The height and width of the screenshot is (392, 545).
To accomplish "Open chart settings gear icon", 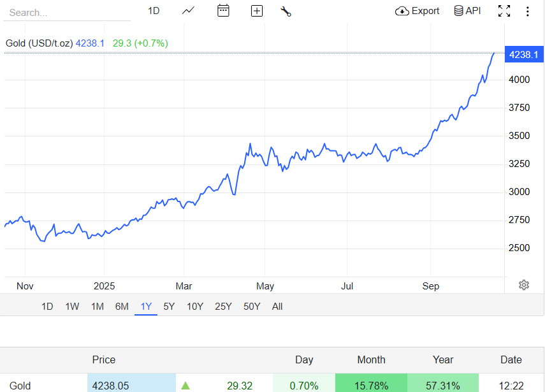I will point(524,285).
